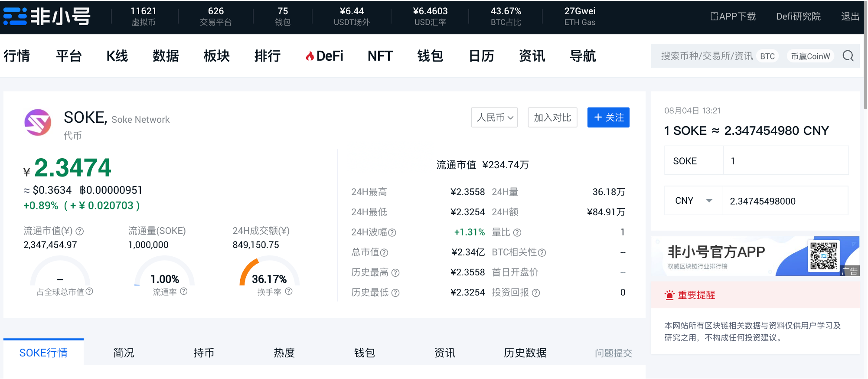
Task: Click the search magnifier icon
Action: click(x=848, y=56)
